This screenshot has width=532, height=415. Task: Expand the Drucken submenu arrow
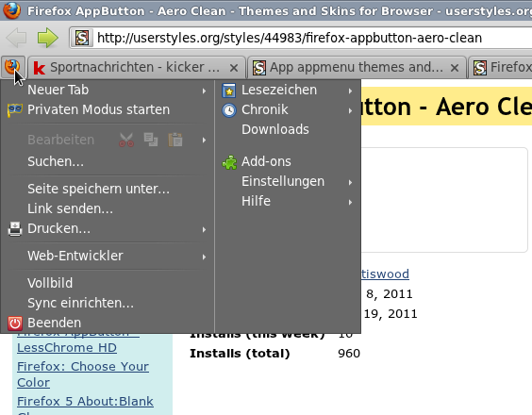[204, 230]
